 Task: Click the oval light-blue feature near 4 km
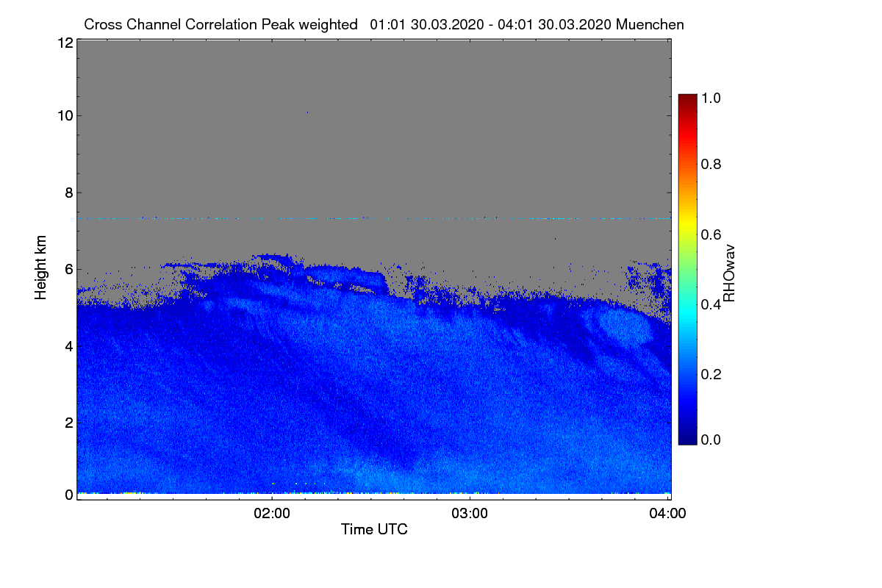pyautogui.click(x=626, y=329)
